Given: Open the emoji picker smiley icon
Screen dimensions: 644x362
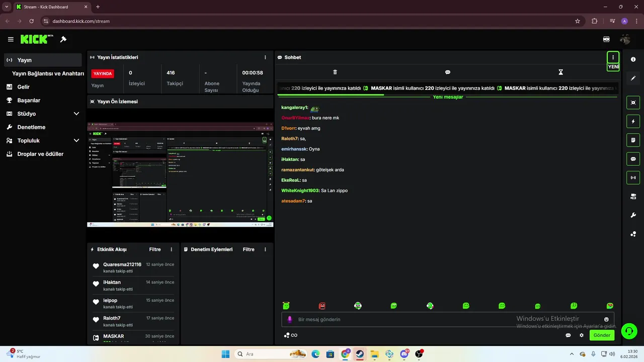Looking at the screenshot, I should point(606,319).
